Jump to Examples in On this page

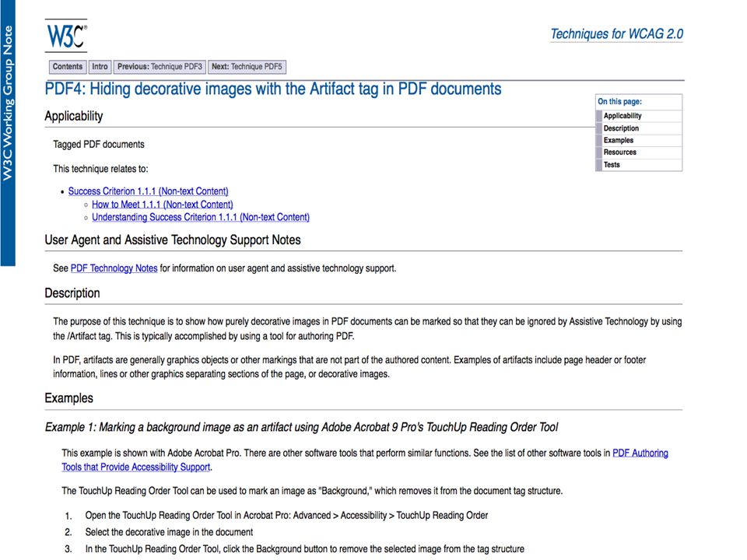(618, 140)
